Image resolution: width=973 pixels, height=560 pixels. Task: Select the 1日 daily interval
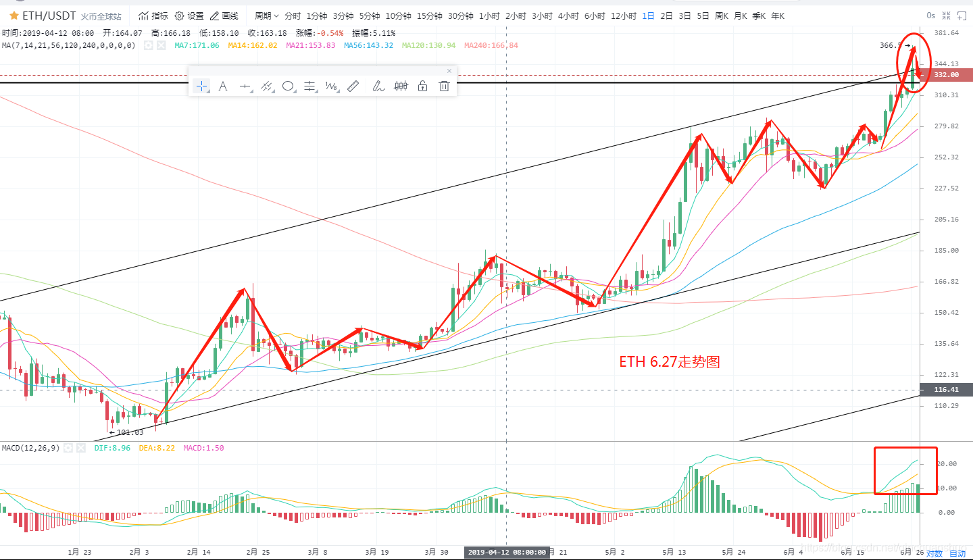(x=648, y=16)
